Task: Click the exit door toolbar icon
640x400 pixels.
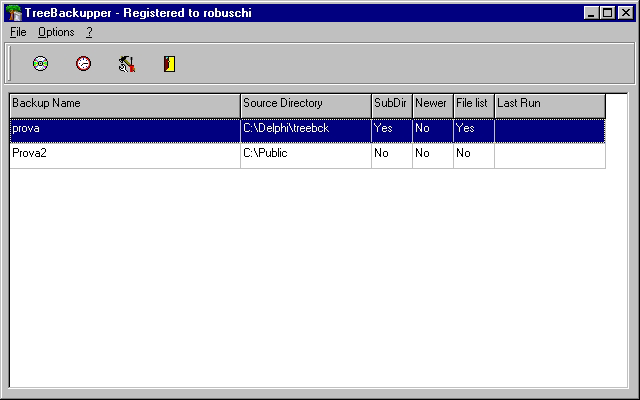Action: click(169, 64)
